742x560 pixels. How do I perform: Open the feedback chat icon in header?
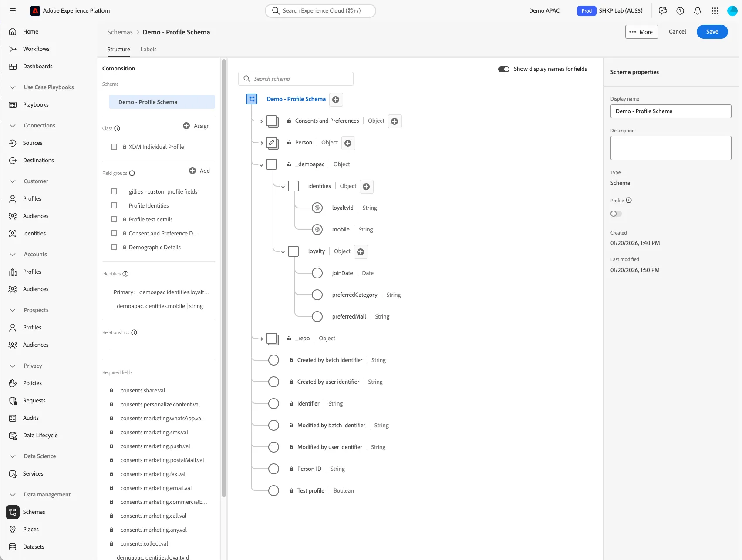(x=663, y=11)
